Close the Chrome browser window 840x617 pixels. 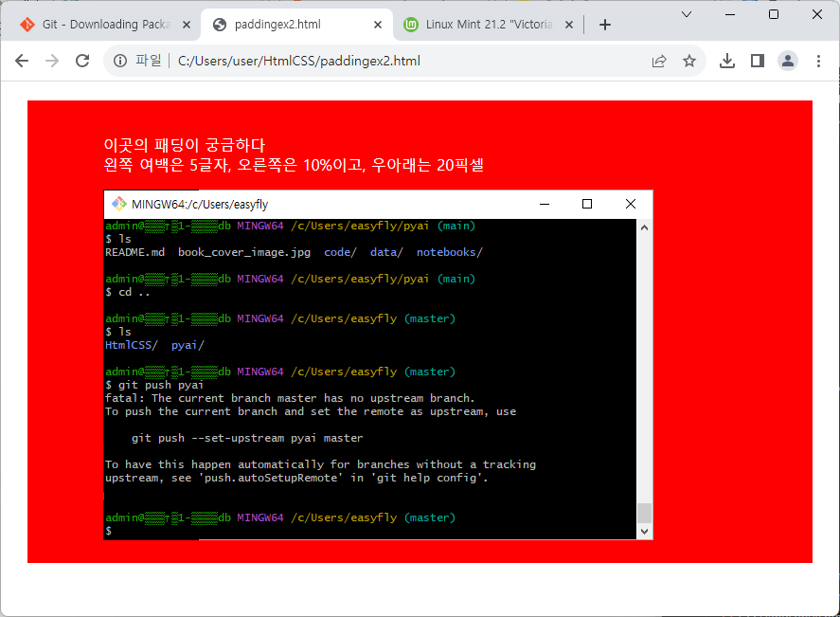click(817, 14)
